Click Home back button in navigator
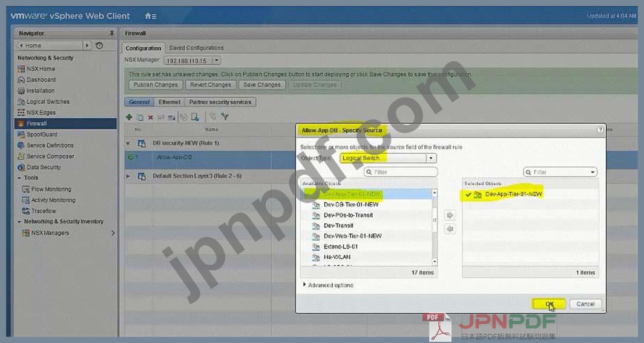Screen dimensions: 644x343 [x=49, y=45]
